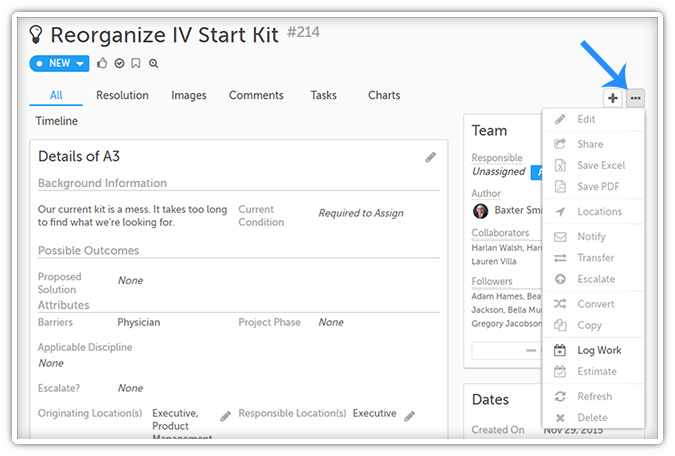Choose Convert from the actions menu
675x456 pixels.
[x=593, y=304]
